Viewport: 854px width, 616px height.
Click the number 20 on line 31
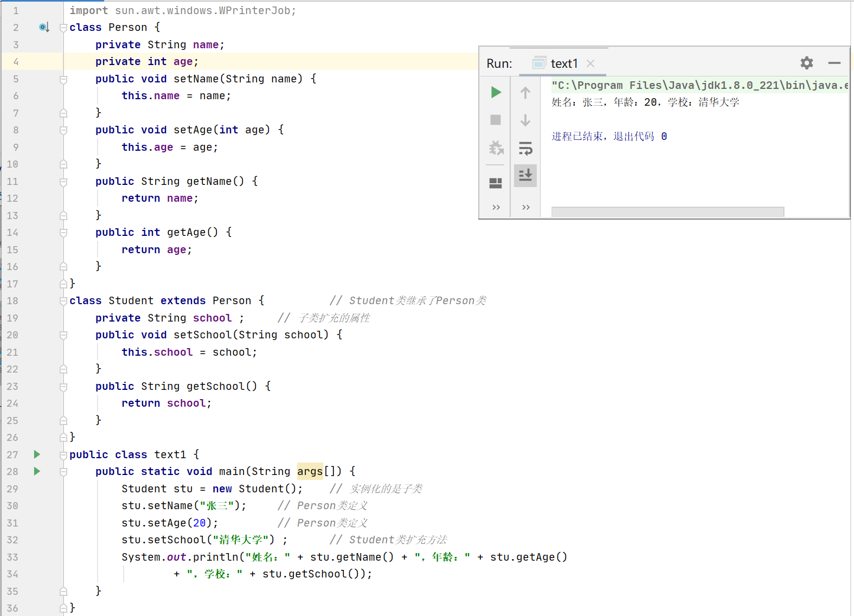(200, 523)
